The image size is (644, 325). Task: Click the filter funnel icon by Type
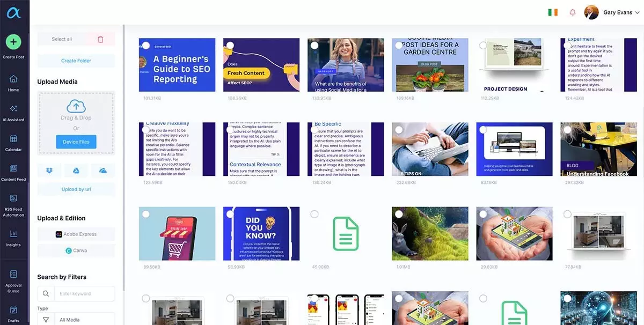coord(46,320)
